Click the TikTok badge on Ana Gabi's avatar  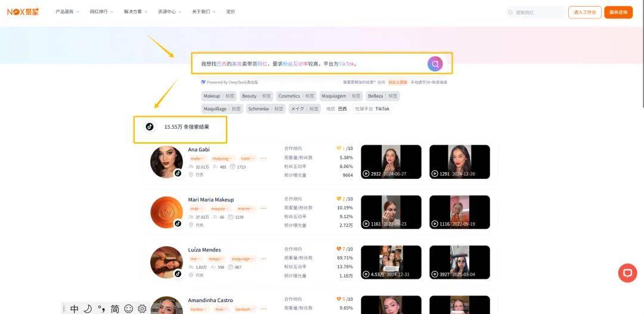click(178, 173)
